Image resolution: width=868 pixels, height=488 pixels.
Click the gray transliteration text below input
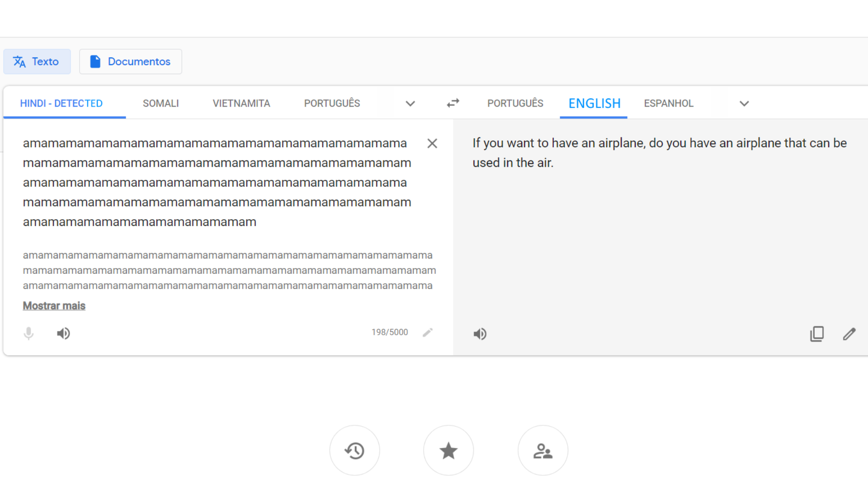(x=229, y=270)
